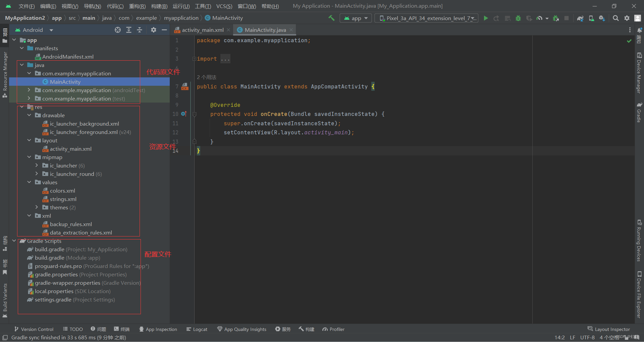Select strings.xml in the values folder
Screen dimensions: 644x342
(63, 199)
